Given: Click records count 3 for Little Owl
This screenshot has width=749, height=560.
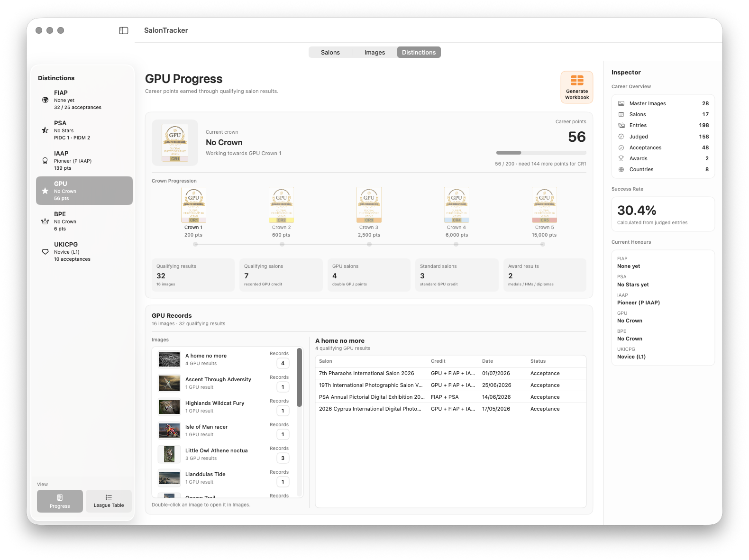Looking at the screenshot, I should pos(283,458).
